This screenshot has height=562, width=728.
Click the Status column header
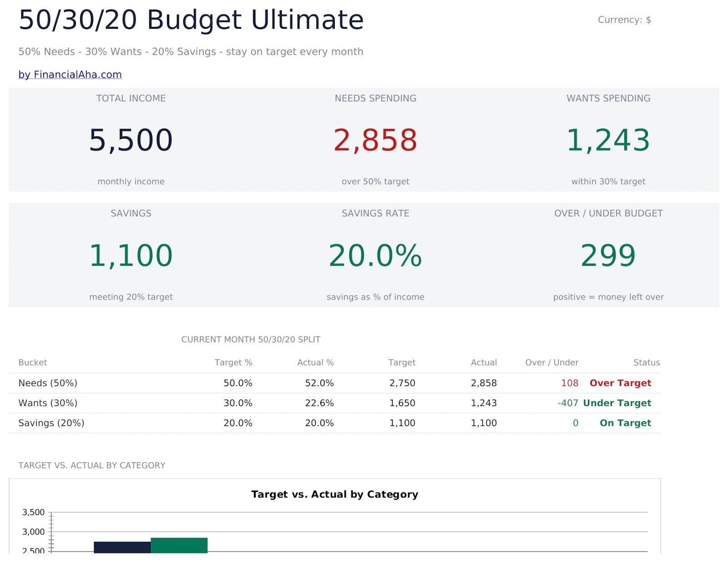[x=647, y=362]
